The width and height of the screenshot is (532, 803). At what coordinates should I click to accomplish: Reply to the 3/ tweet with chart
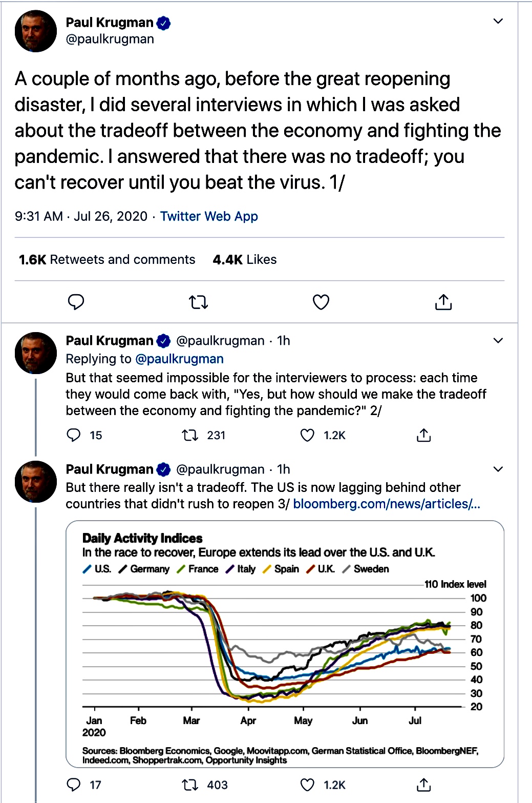[x=74, y=785]
